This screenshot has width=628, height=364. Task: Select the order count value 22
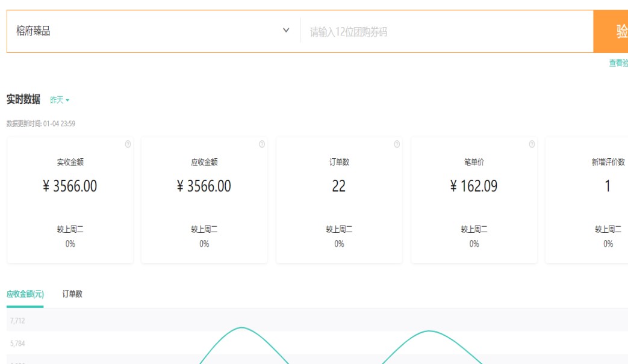(x=339, y=187)
